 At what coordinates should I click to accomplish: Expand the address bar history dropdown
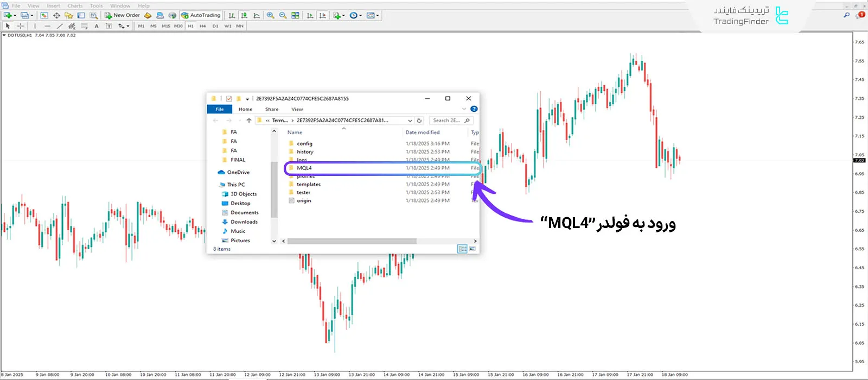[x=410, y=121]
